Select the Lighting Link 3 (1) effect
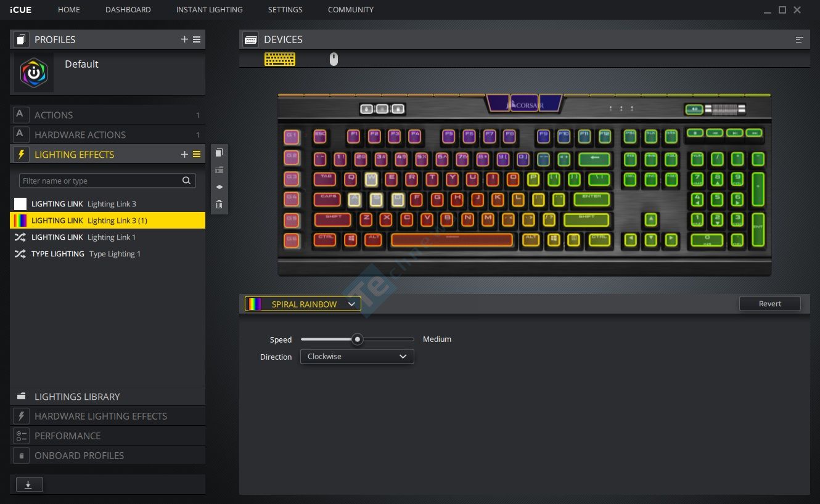The height and width of the screenshot is (504, 820). (107, 221)
